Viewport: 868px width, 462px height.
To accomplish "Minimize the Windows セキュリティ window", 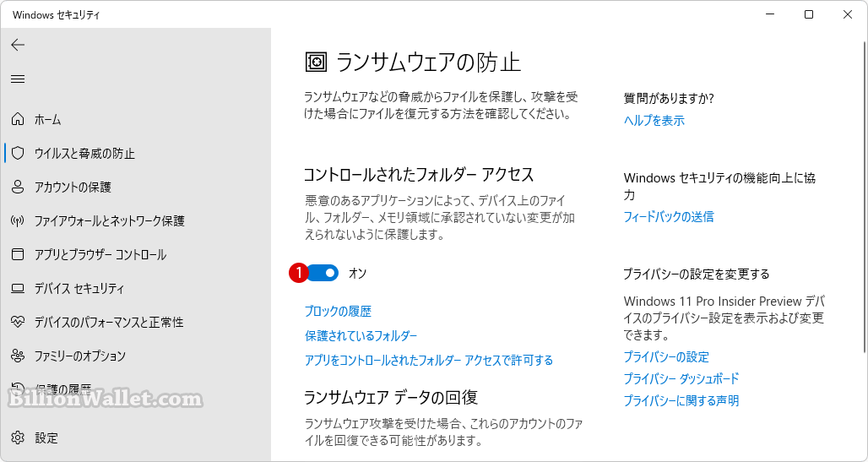I will (770, 14).
